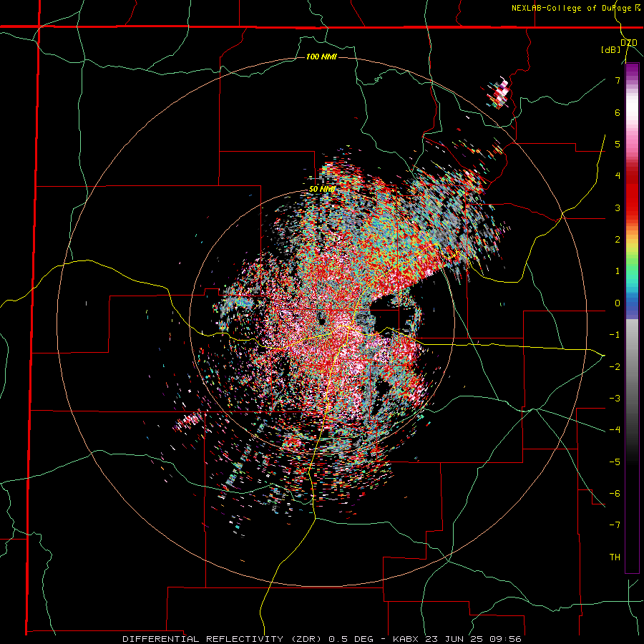Click the DZD legend title
The width and height of the screenshot is (644, 644).
(x=629, y=43)
